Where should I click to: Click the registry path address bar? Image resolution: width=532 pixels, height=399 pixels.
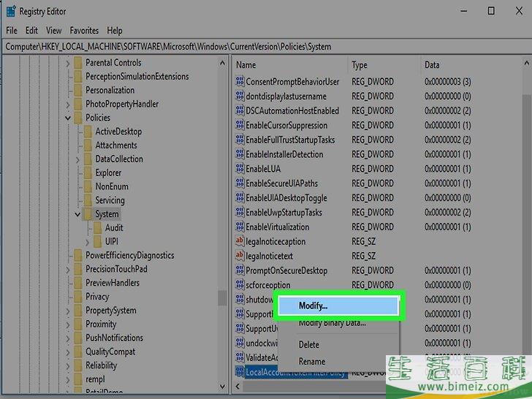coord(266,47)
